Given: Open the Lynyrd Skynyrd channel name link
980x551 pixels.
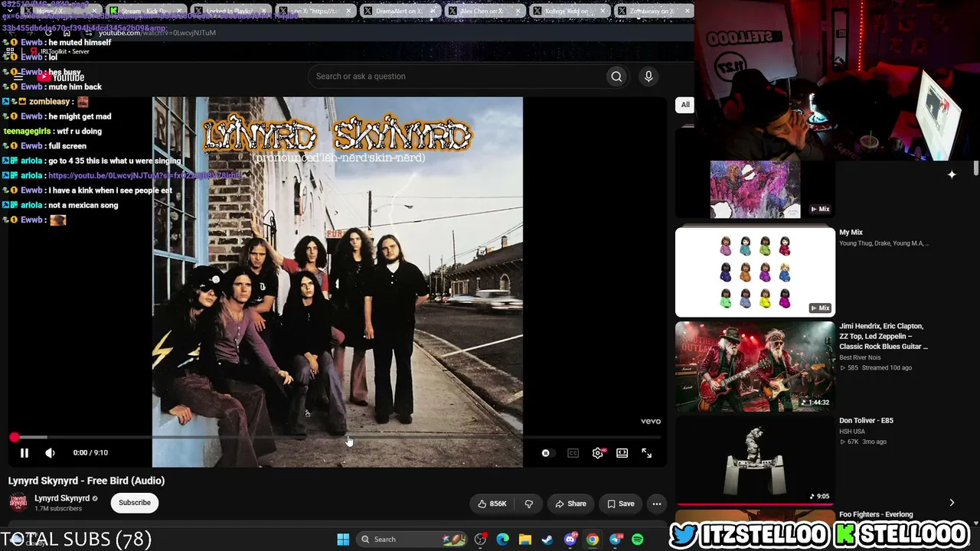Looking at the screenshot, I should click(x=62, y=498).
